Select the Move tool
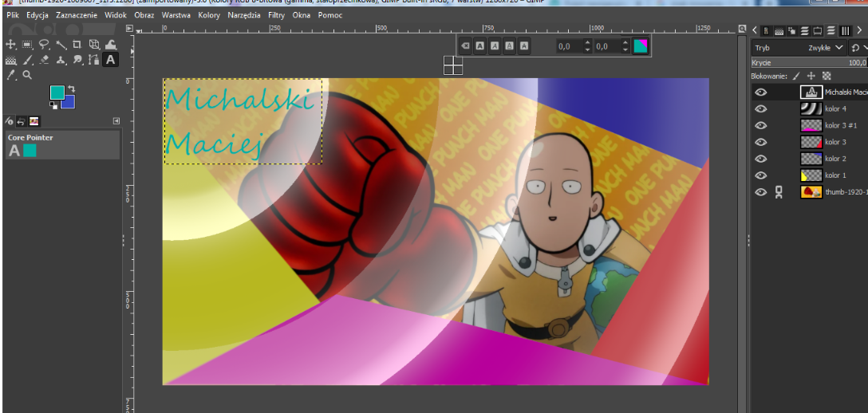Image resolution: width=868 pixels, height=413 pixels. click(10, 44)
